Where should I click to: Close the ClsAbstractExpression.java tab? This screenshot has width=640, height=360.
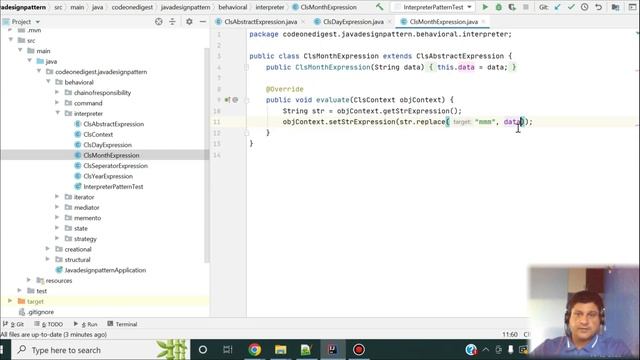(x=303, y=22)
